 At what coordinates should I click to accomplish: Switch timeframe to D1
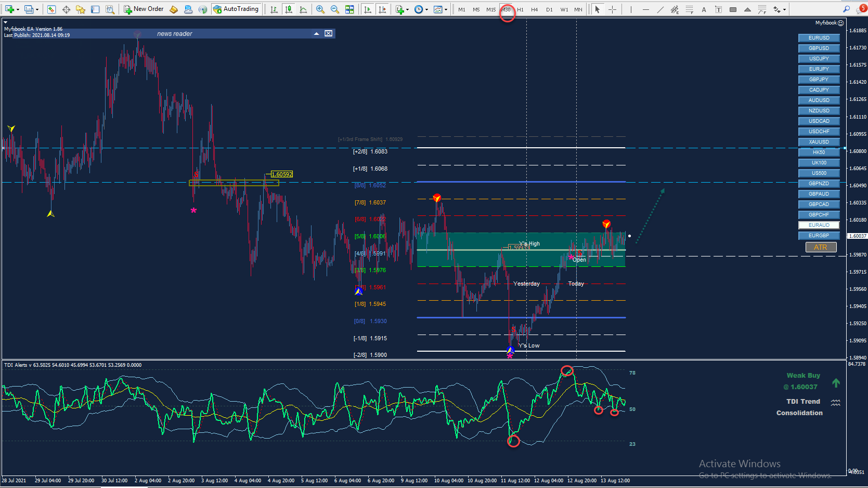549,9
